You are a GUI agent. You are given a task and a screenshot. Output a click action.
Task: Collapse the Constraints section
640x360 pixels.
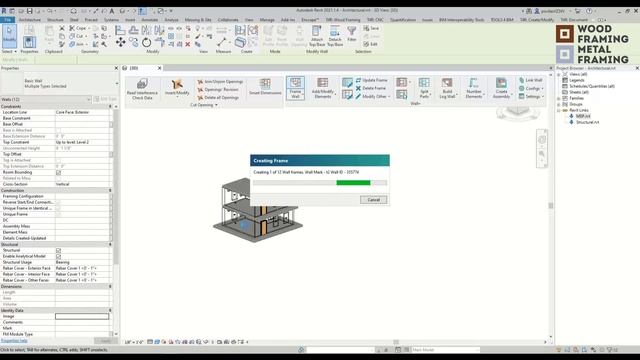pos(110,107)
